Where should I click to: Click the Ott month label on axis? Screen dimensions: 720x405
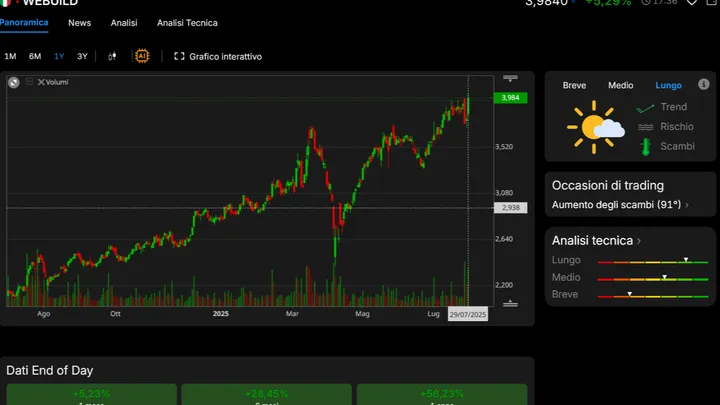click(115, 314)
